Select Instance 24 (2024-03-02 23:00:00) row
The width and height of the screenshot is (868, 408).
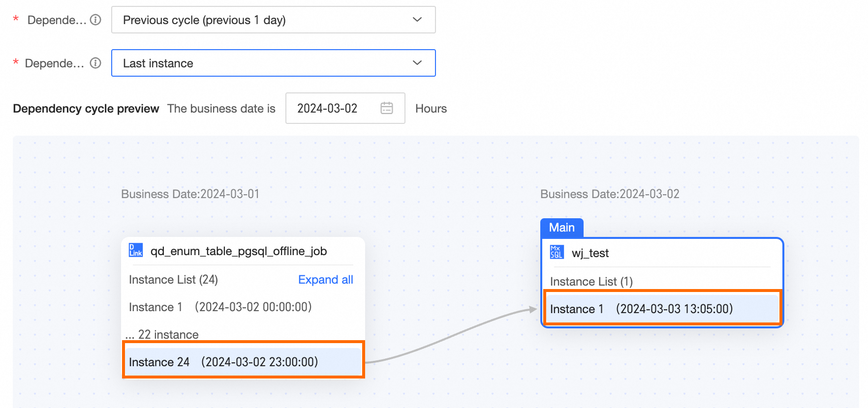point(243,362)
